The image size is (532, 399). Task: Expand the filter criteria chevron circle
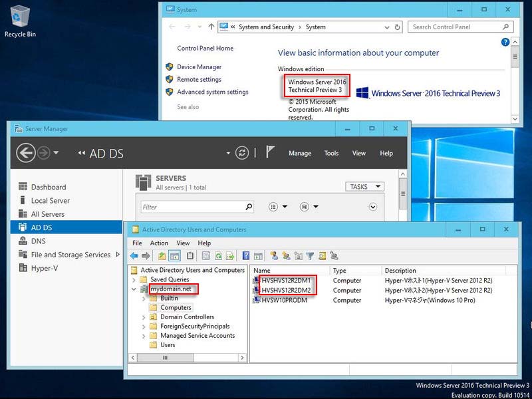(x=373, y=207)
